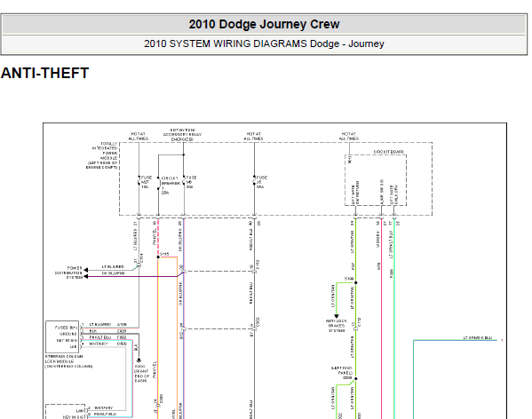Screen dimensions: 532x419
Task: Click the Circuit Board dashed box
Action: click(376, 180)
